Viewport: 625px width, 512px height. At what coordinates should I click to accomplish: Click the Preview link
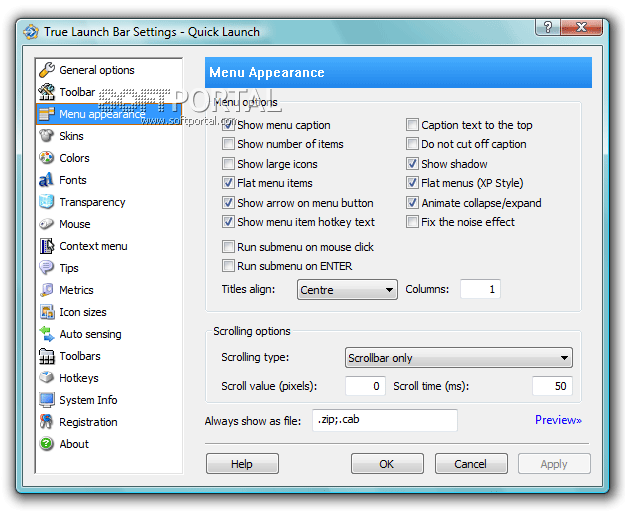(x=558, y=420)
